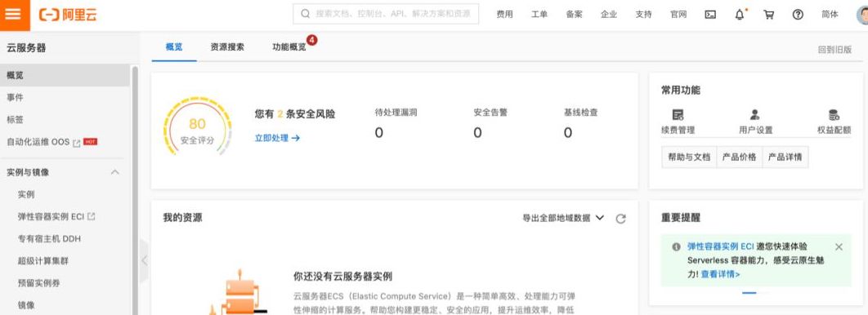Open the 支持 top menu

[643, 15]
